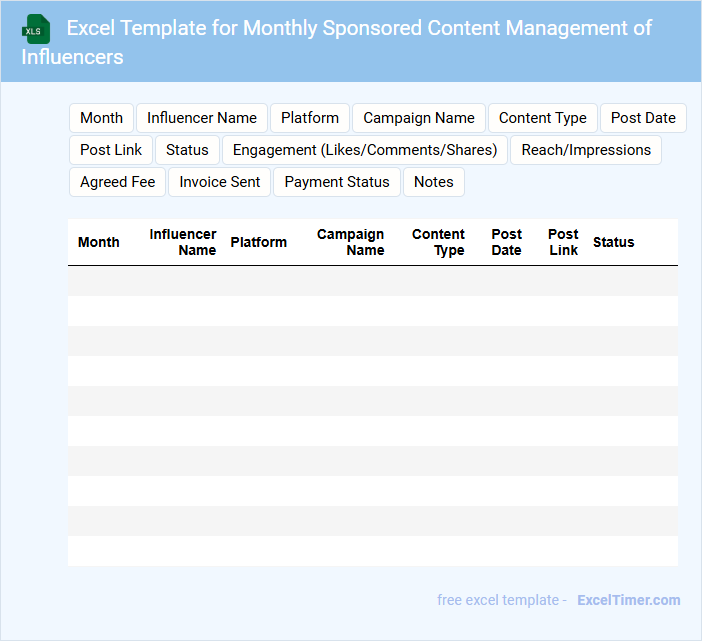Click the Notes tag chip
This screenshot has width=702, height=641.
click(x=434, y=182)
